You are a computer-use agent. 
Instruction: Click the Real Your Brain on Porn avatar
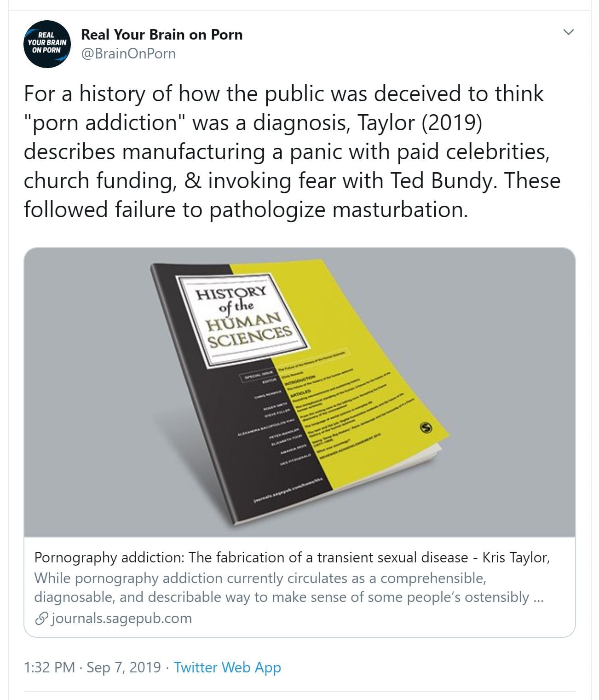46,44
